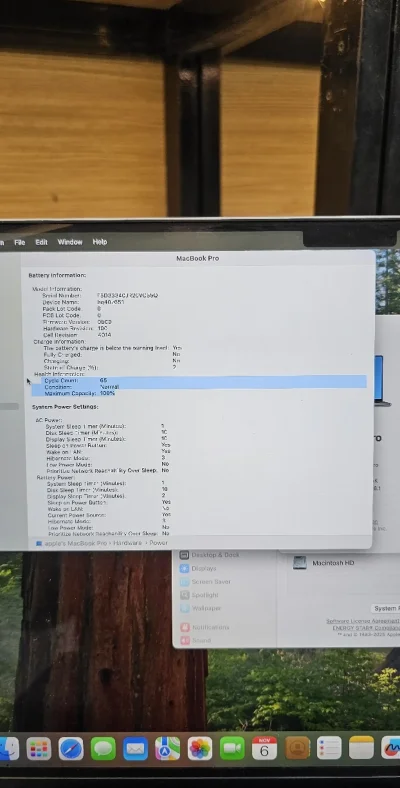This screenshot has height=788, width=400.
Task: Open the Mail app in the Dock
Action: click(x=135, y=749)
